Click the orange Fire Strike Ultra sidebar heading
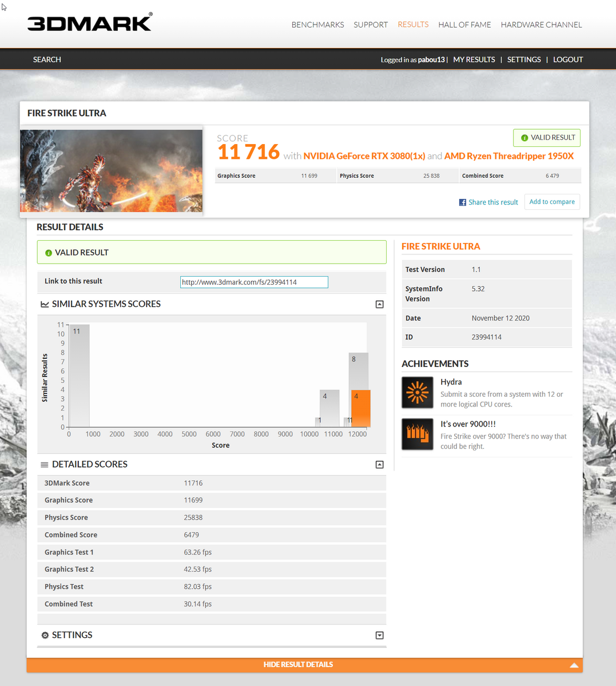Image resolution: width=616 pixels, height=686 pixels. tap(441, 246)
